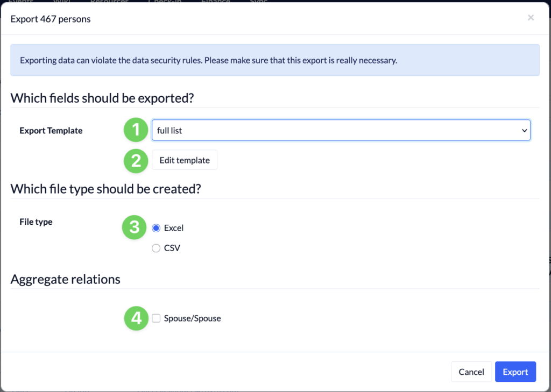551x392 pixels.
Task: Click the 'Aggregate relations' heading
Action: coord(65,279)
